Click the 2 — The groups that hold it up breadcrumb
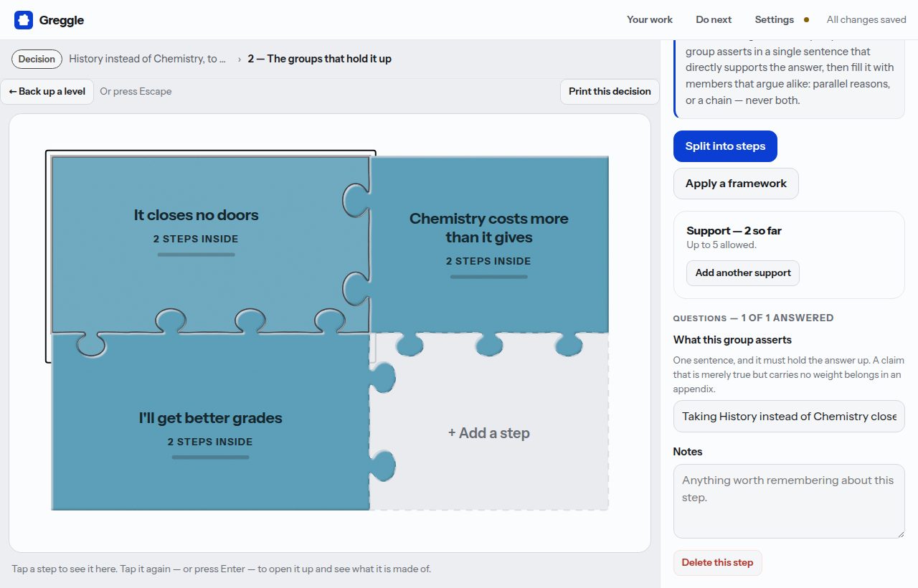The width and height of the screenshot is (918, 588). click(x=320, y=59)
